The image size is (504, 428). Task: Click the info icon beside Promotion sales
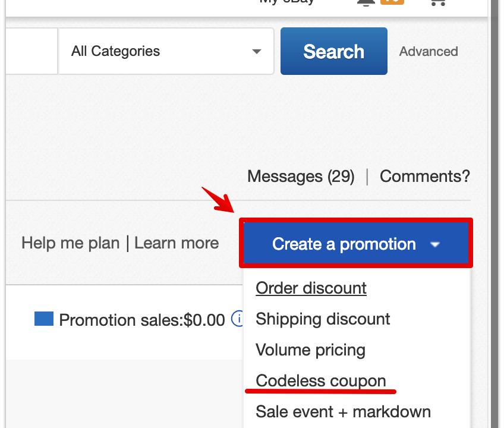click(x=238, y=319)
